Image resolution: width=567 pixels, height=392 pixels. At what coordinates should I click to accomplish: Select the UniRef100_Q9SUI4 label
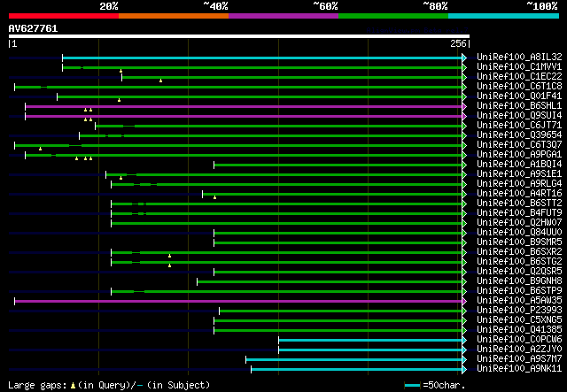[x=519, y=116]
